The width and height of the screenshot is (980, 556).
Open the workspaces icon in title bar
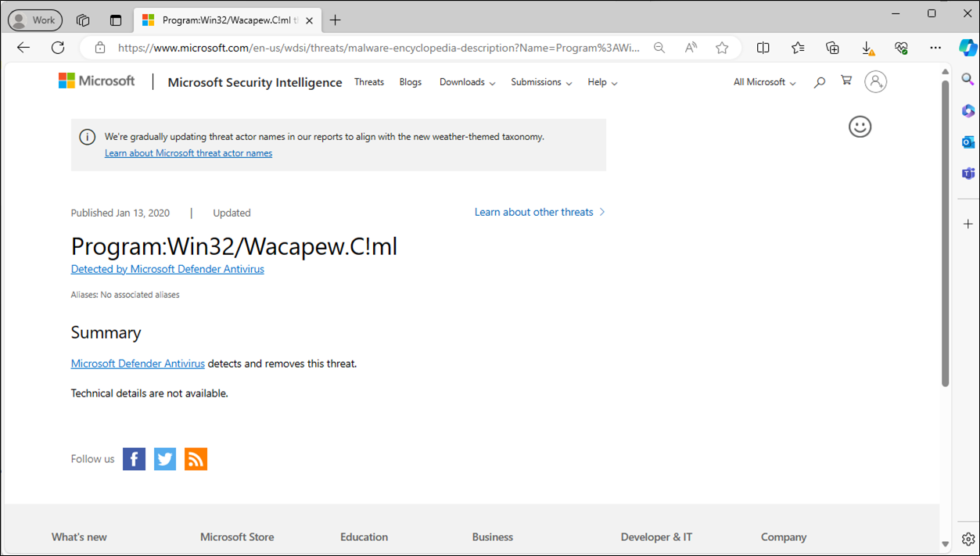tap(83, 20)
